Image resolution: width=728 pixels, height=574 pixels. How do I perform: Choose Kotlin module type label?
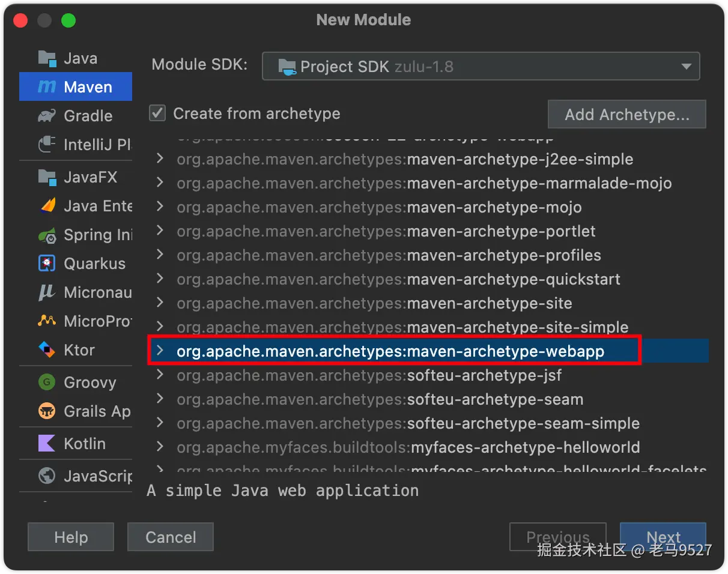(85, 444)
